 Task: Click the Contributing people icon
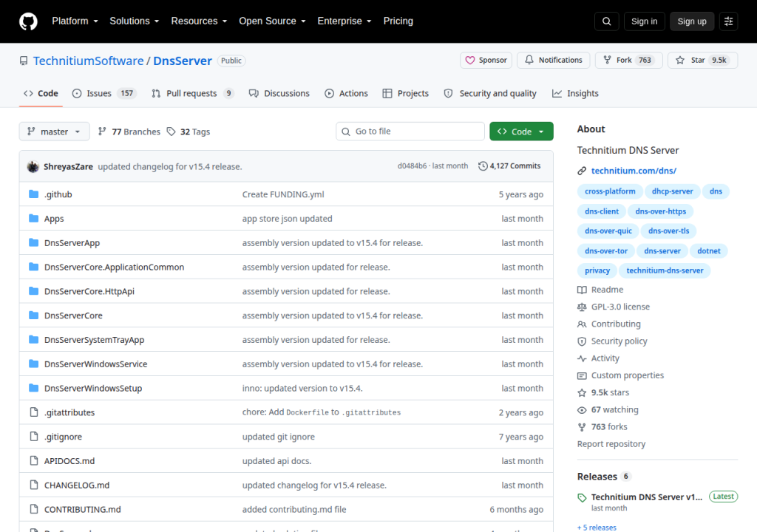(582, 324)
